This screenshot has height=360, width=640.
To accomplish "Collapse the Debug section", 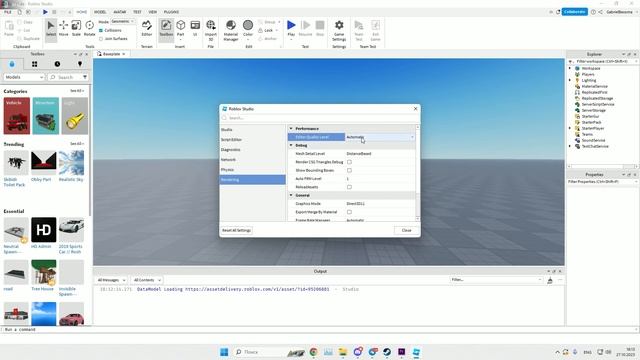I will pyautogui.click(x=291, y=145).
